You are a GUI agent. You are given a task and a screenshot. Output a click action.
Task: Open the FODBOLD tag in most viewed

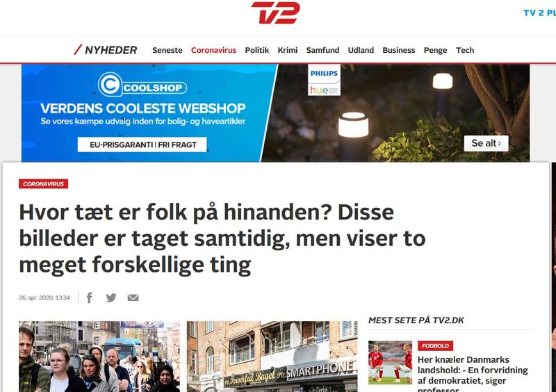tap(435, 346)
